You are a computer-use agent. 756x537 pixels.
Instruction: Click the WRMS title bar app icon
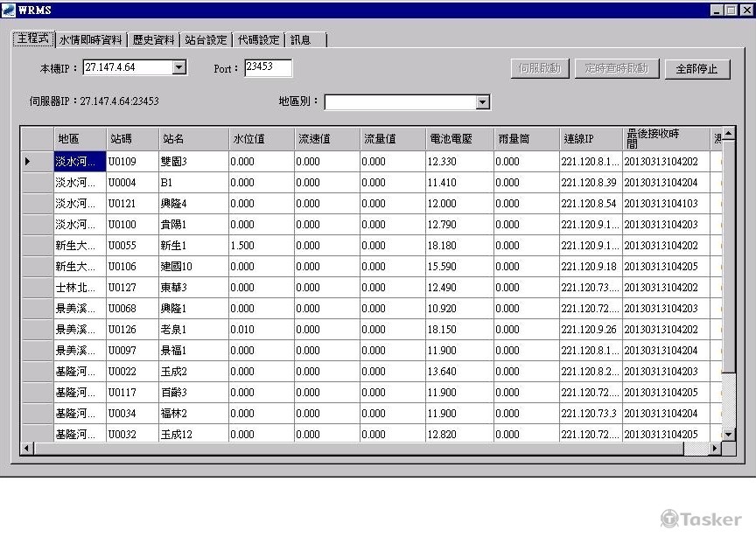point(9,10)
